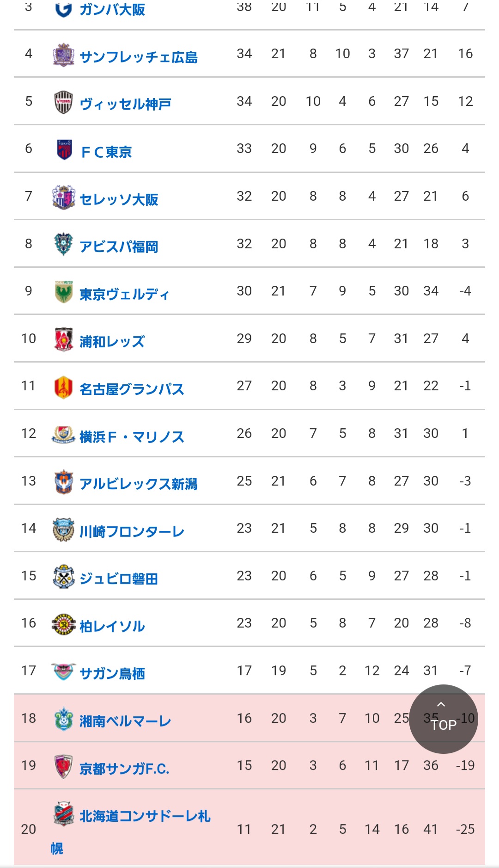
Task: Open the ヴィッセル神戸 team link
Action: tap(125, 105)
